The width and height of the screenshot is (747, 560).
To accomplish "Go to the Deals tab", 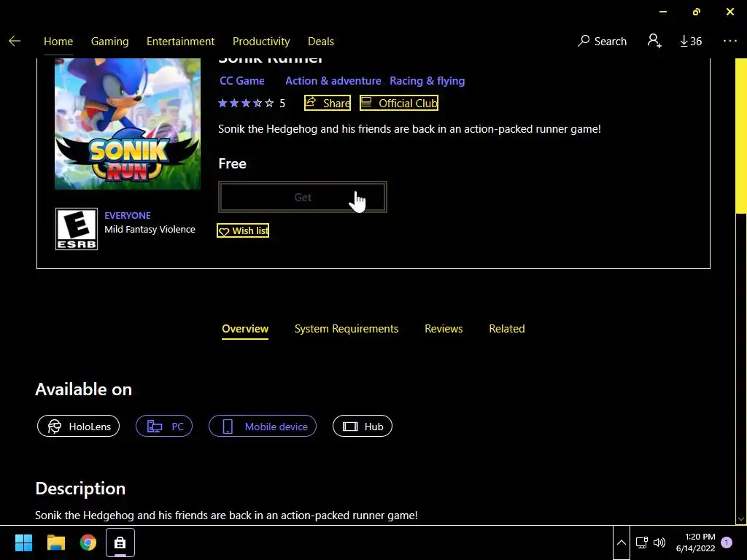I will coord(321,42).
